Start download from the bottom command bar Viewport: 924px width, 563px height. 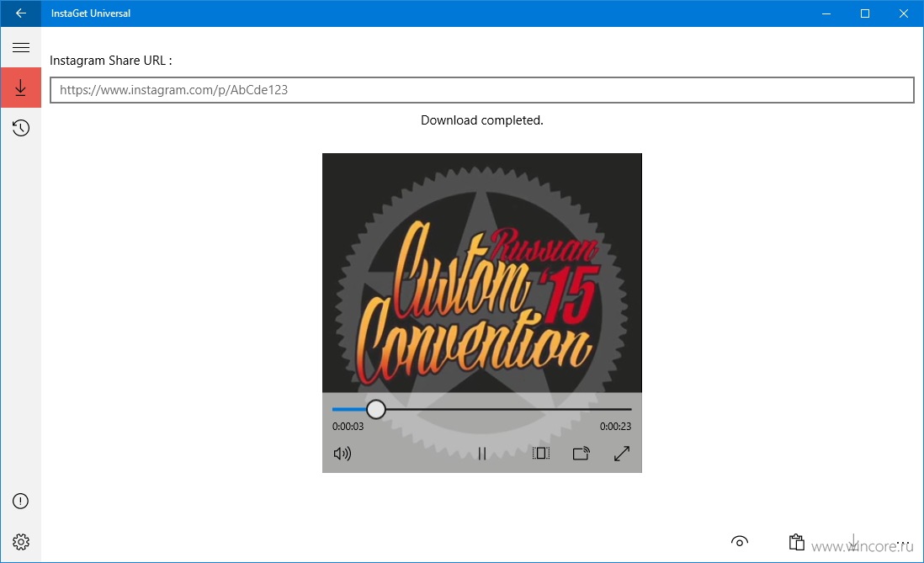[853, 542]
